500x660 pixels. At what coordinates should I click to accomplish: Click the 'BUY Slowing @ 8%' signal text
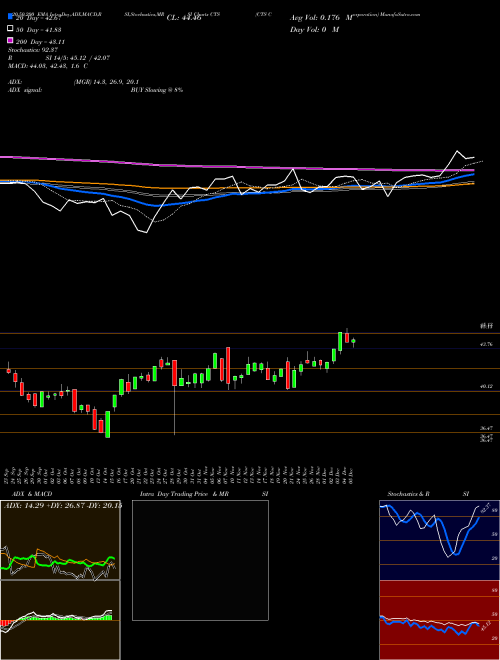(x=157, y=90)
